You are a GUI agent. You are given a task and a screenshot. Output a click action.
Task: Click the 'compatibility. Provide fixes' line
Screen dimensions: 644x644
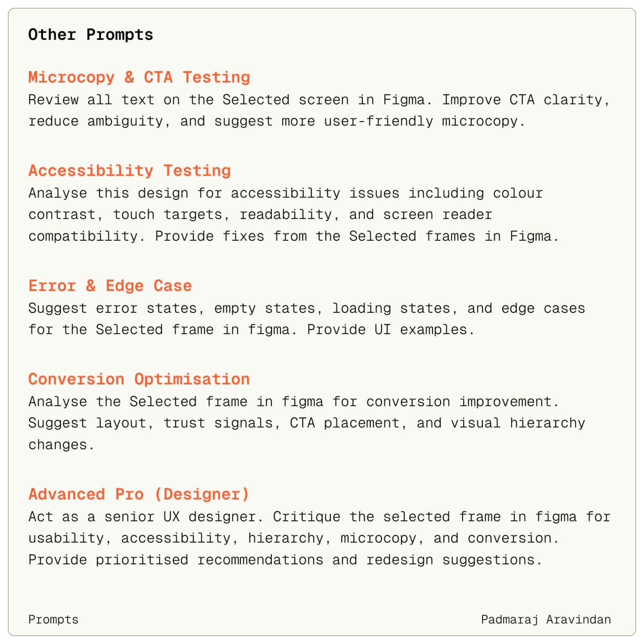293,236
